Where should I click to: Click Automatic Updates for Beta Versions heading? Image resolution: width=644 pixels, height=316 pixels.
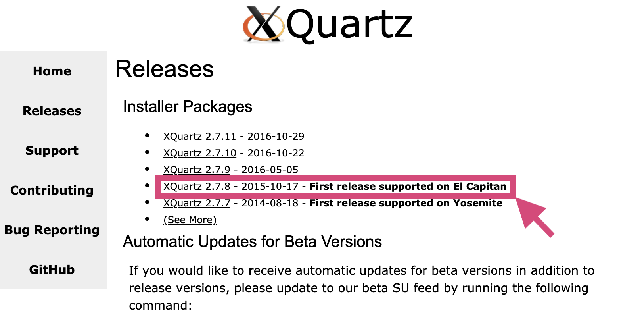click(x=252, y=242)
